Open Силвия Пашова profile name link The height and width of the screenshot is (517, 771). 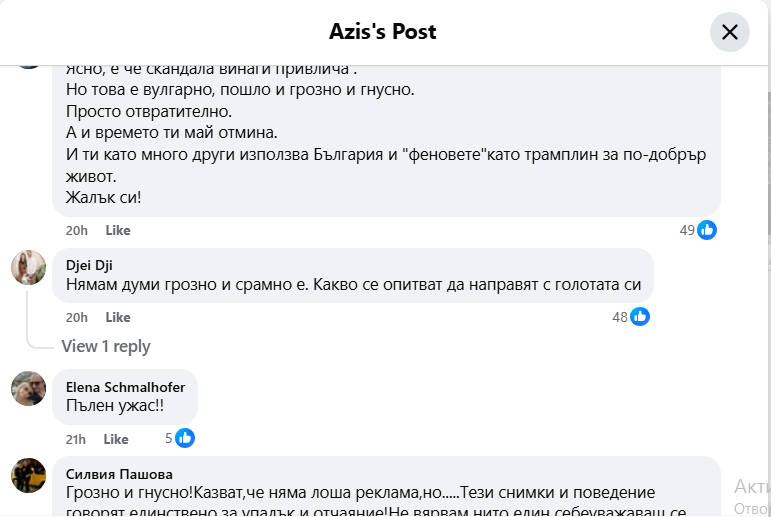pyautogui.click(x=119, y=474)
